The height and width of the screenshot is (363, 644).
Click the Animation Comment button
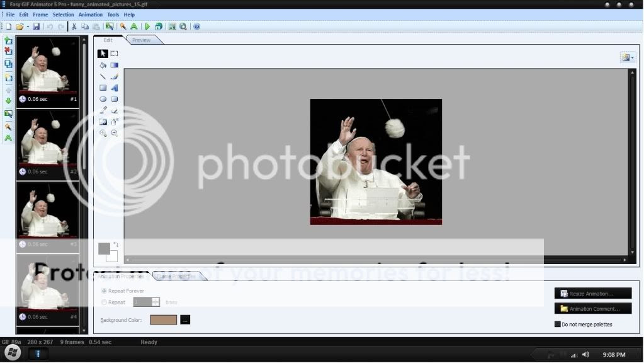coord(592,309)
